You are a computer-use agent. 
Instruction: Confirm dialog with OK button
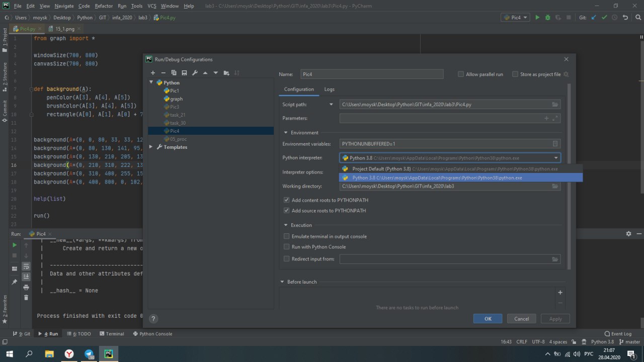pyautogui.click(x=488, y=319)
